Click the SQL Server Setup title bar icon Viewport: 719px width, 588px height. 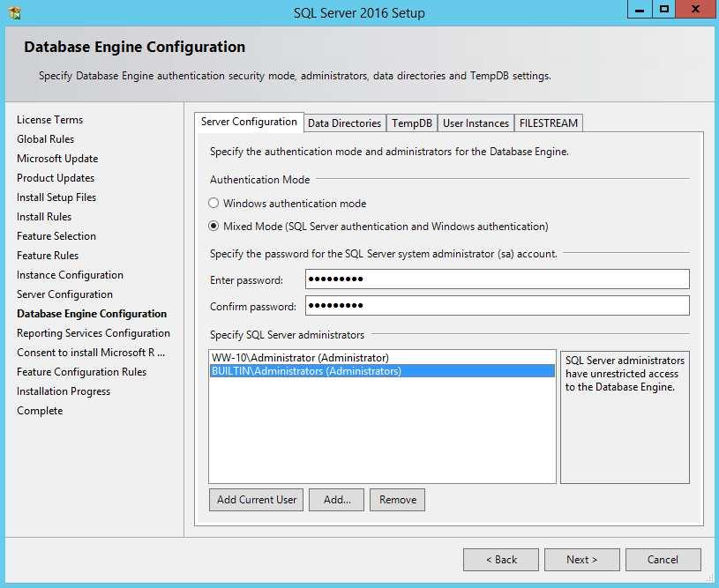point(15,13)
